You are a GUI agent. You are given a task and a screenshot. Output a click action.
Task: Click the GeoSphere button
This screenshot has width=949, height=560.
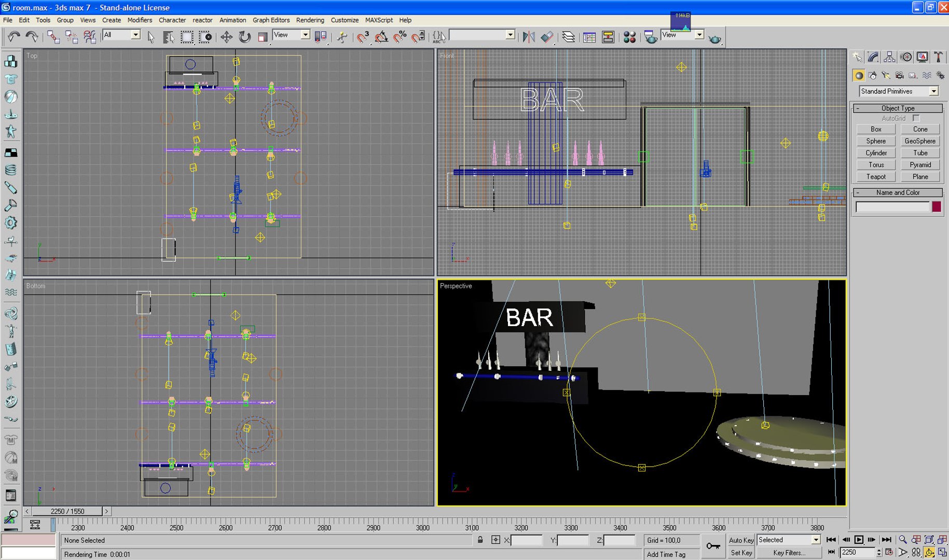point(920,141)
